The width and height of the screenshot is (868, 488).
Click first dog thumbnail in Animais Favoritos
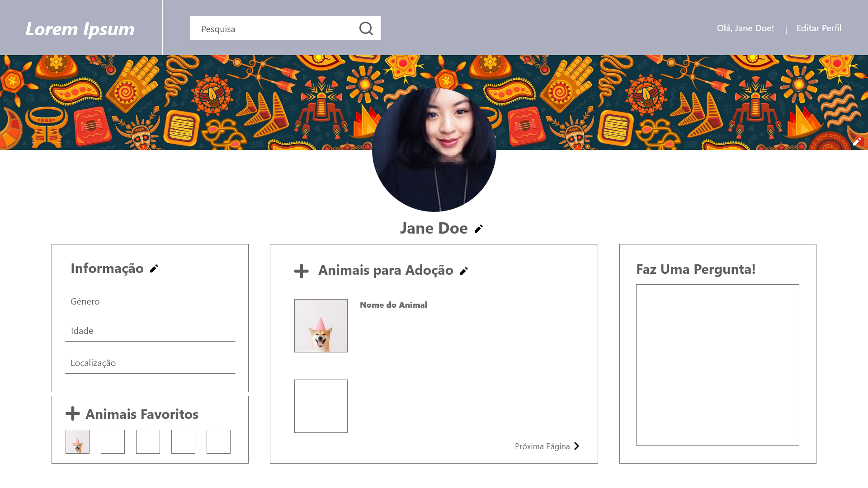tap(77, 441)
